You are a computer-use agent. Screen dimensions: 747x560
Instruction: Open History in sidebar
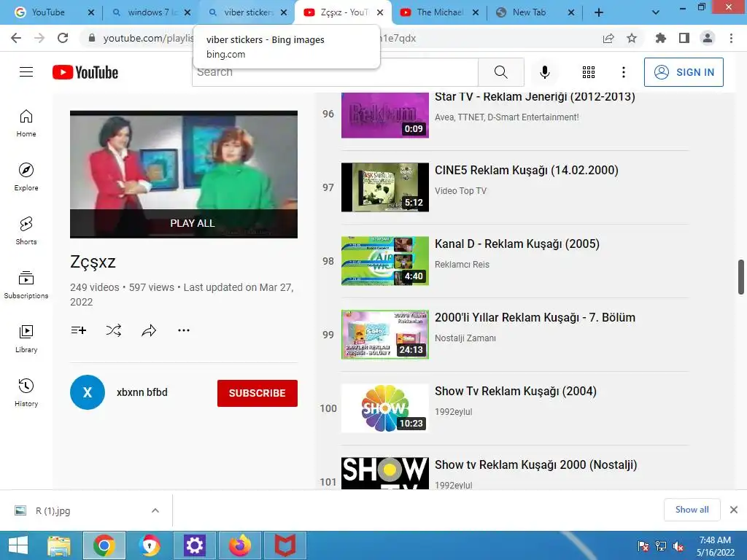(x=26, y=392)
